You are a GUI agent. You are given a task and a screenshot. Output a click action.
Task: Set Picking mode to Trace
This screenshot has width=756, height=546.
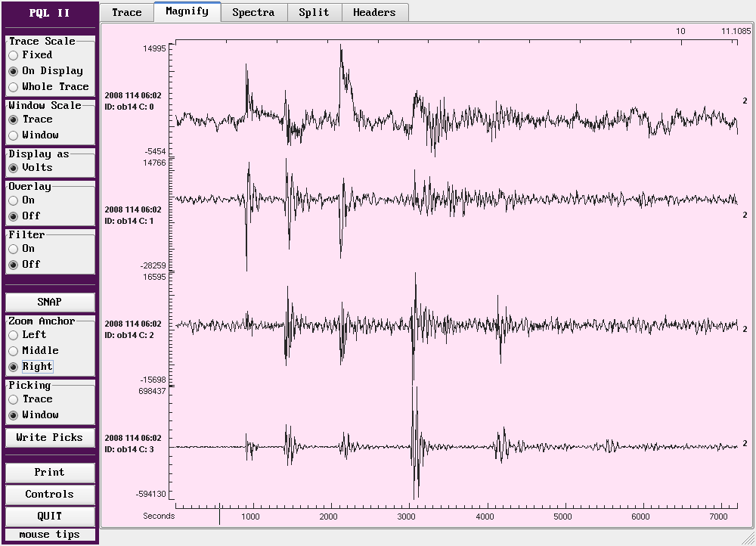pos(14,399)
